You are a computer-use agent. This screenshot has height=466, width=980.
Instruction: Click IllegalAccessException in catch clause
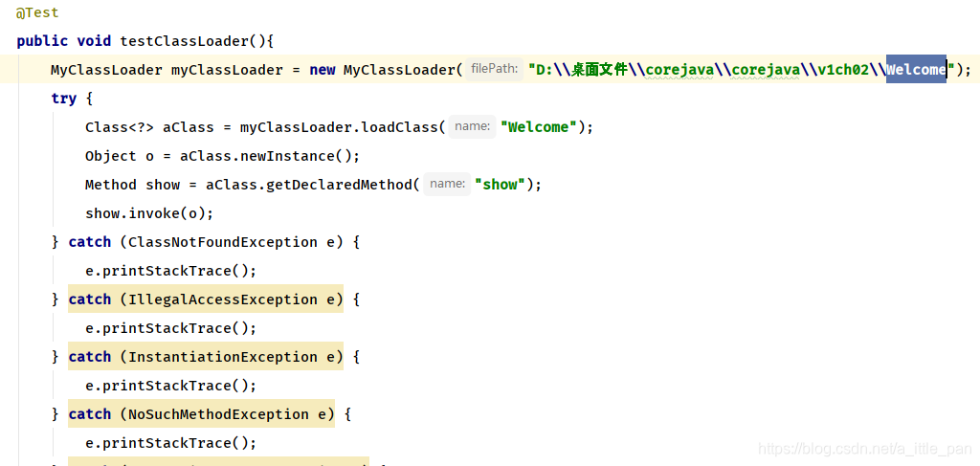tap(222, 300)
